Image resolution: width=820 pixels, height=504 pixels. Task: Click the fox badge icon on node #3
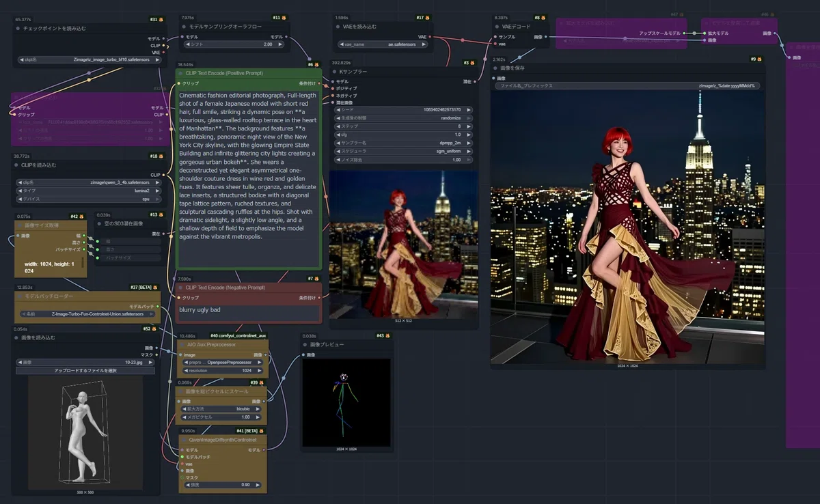[474, 62]
